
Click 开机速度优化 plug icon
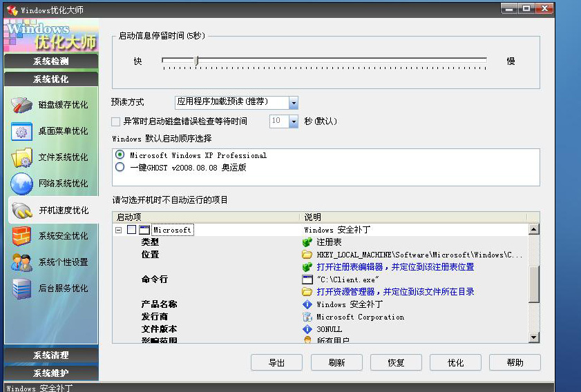21,210
